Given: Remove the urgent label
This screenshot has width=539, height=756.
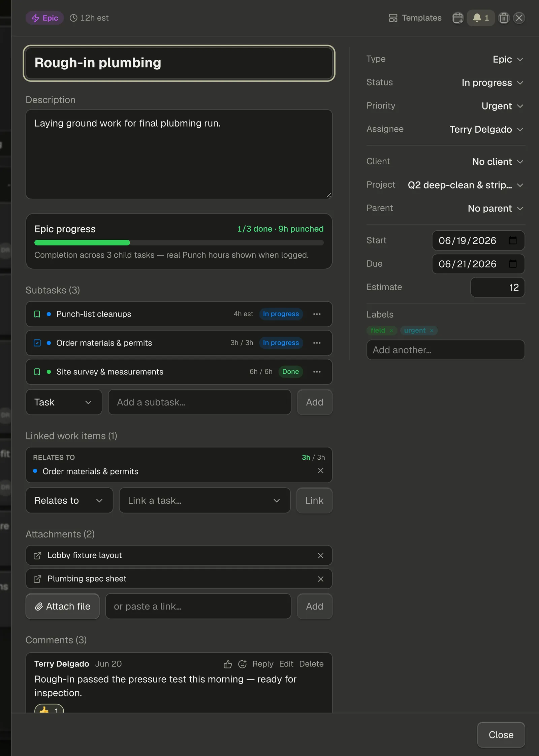Looking at the screenshot, I should [432, 331].
